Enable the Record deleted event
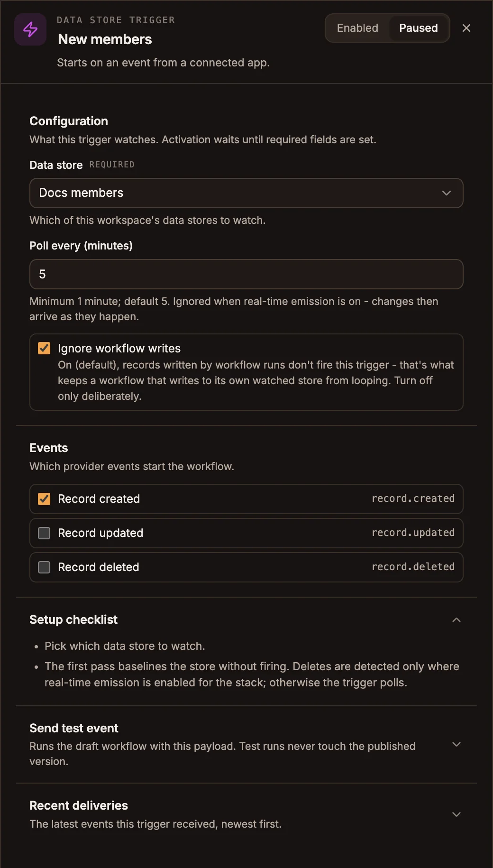The image size is (493, 868). coord(44,567)
